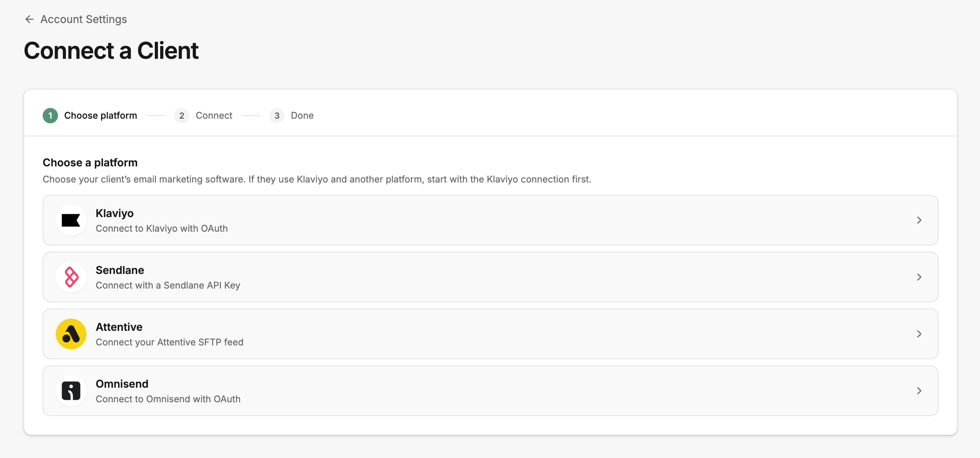Go to the Done step label
This screenshot has width=980, height=458.
[302, 116]
